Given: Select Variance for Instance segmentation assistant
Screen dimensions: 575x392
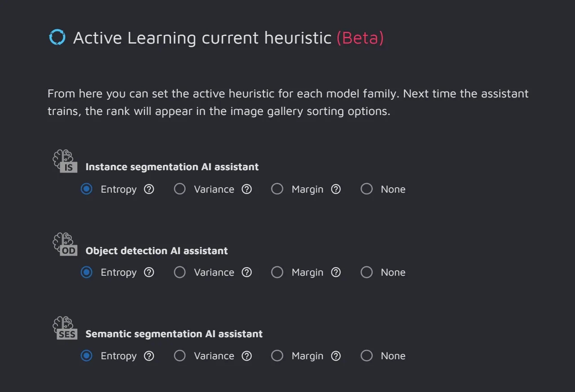Looking at the screenshot, I should pos(180,189).
